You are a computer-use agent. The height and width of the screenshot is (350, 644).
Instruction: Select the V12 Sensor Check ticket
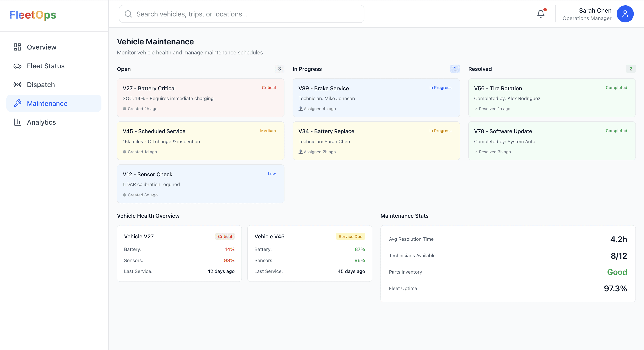pos(200,184)
